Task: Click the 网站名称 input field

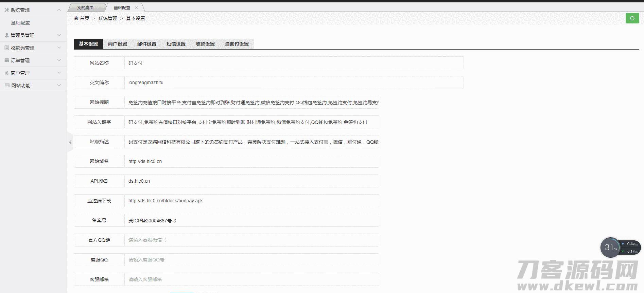Action: (294, 63)
